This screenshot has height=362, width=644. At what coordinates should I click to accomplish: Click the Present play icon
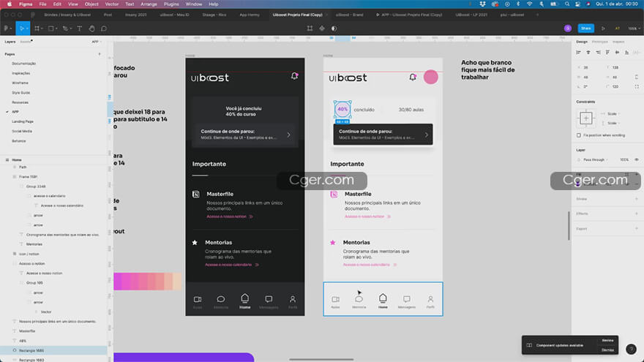[603, 29]
